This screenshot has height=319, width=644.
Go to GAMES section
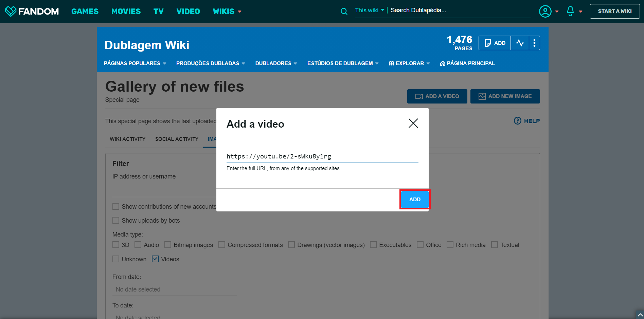(85, 12)
